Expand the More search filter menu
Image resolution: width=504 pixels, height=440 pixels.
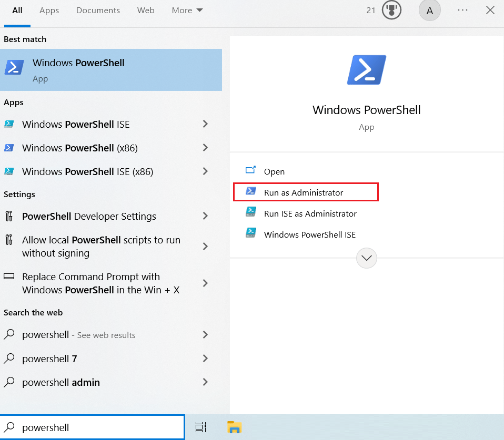187,10
